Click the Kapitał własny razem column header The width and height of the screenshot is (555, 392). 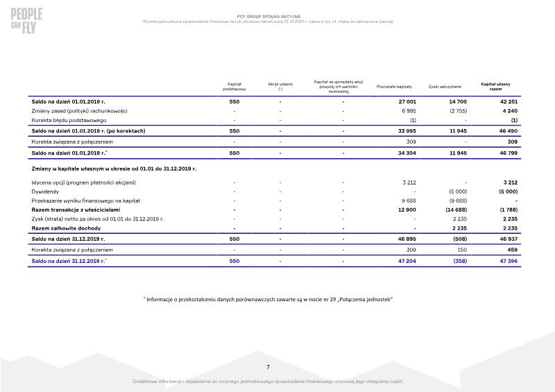(x=495, y=87)
